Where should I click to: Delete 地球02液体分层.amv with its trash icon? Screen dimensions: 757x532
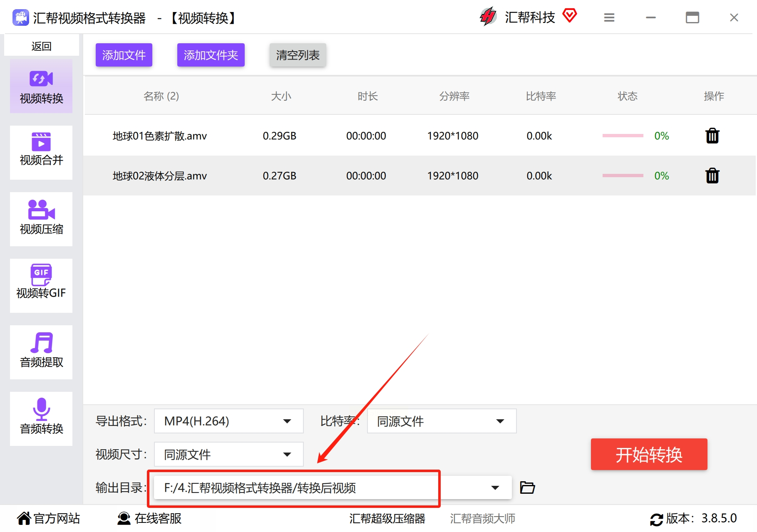pyautogui.click(x=712, y=176)
